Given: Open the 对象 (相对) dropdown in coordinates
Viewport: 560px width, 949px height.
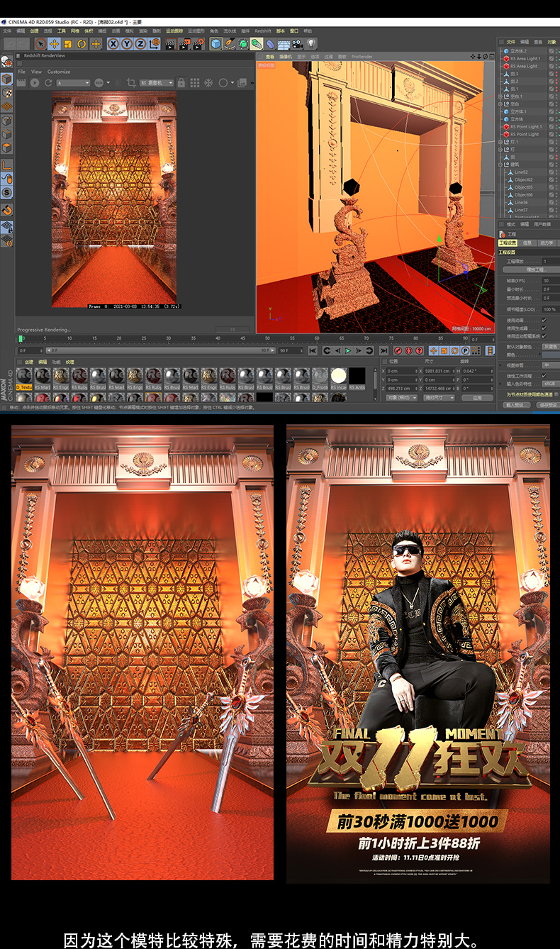Looking at the screenshot, I should click(403, 398).
